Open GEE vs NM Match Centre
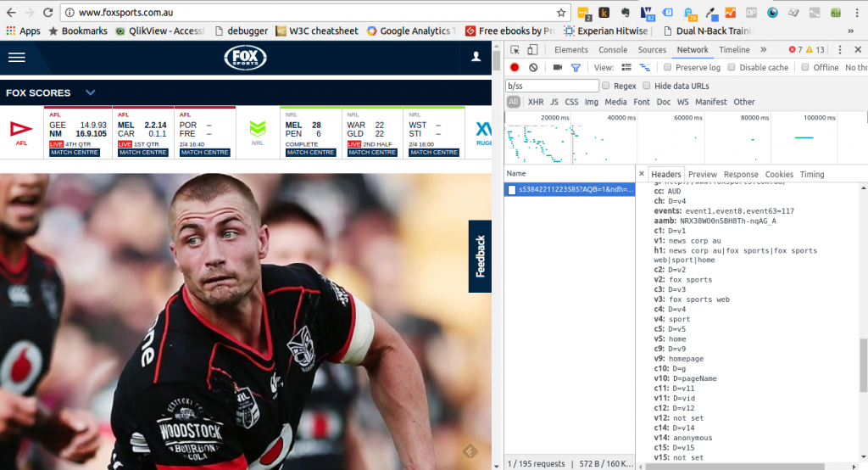This screenshot has width=868, height=470. [75, 153]
